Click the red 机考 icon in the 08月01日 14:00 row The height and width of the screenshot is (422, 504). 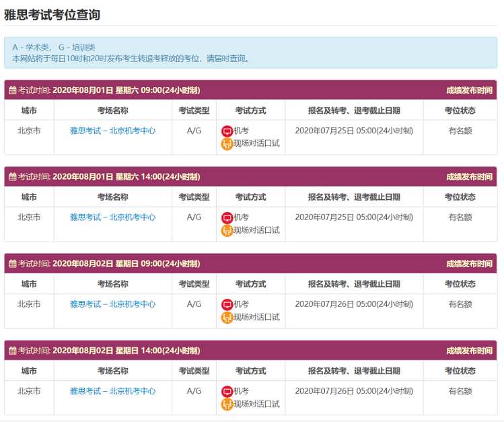coord(227,217)
